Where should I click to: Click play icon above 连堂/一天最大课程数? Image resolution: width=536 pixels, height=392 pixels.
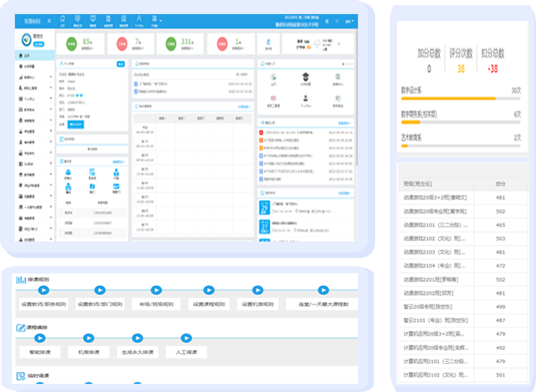click(323, 290)
